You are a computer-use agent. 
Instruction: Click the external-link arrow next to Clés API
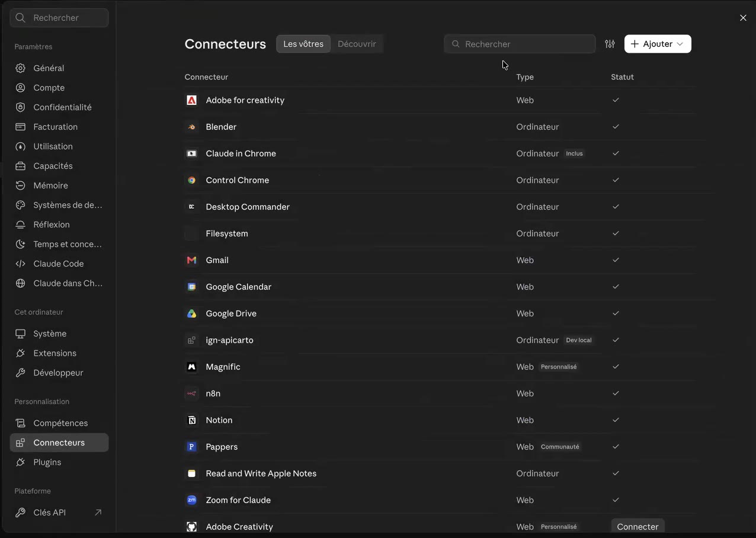click(x=98, y=513)
